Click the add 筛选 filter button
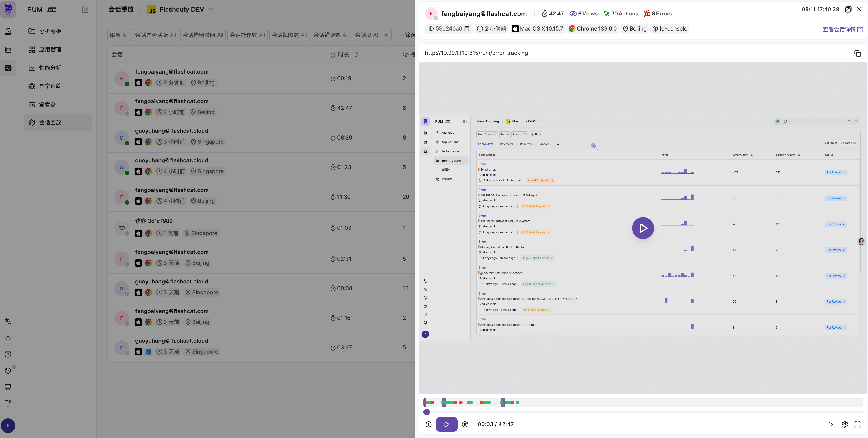 [405, 35]
